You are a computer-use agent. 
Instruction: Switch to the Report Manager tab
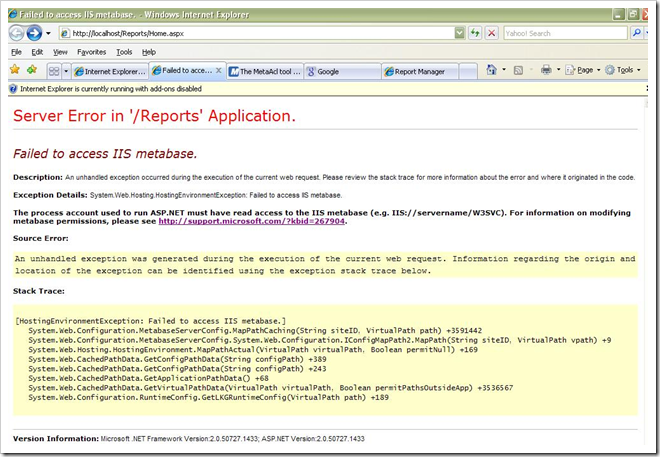point(420,72)
